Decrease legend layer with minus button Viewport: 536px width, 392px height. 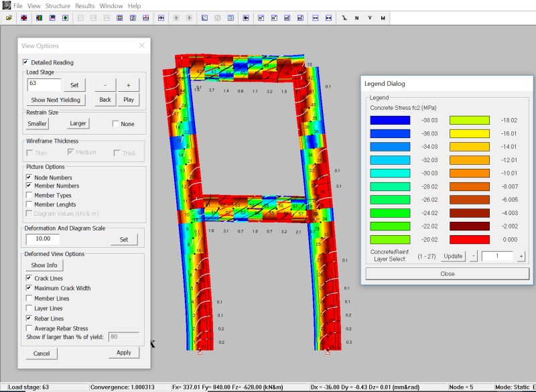click(474, 256)
